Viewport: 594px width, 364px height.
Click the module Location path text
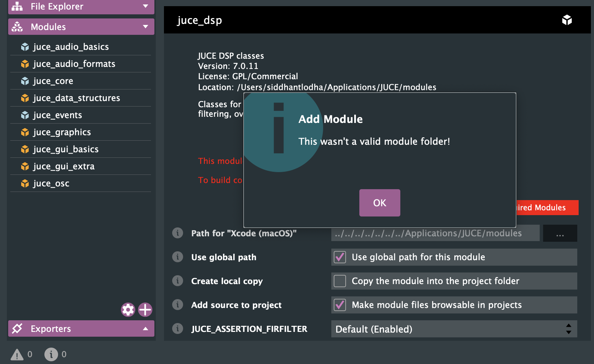[x=317, y=87]
